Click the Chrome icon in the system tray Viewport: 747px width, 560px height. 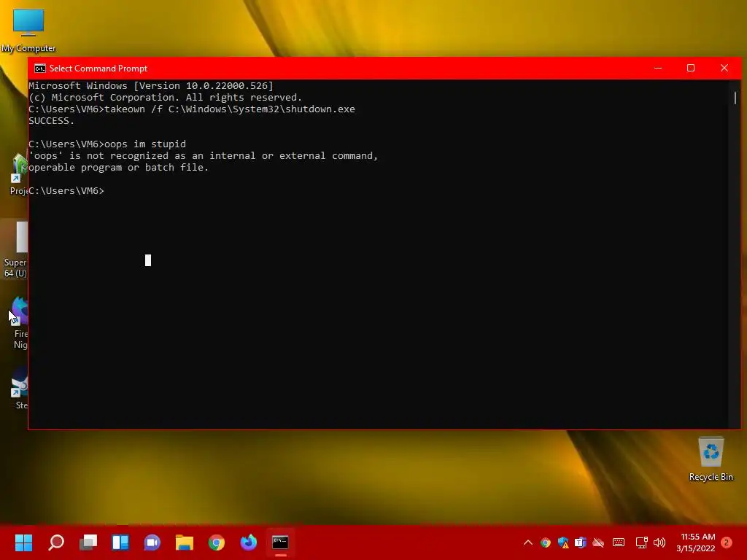546,542
